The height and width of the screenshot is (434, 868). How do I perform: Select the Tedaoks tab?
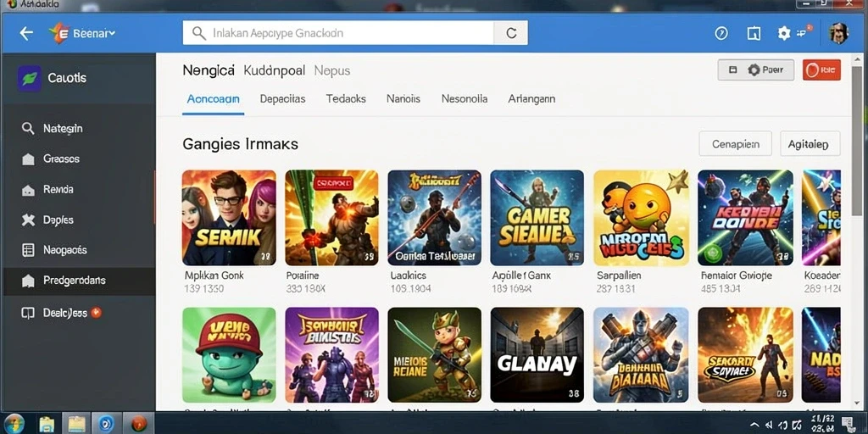click(346, 99)
